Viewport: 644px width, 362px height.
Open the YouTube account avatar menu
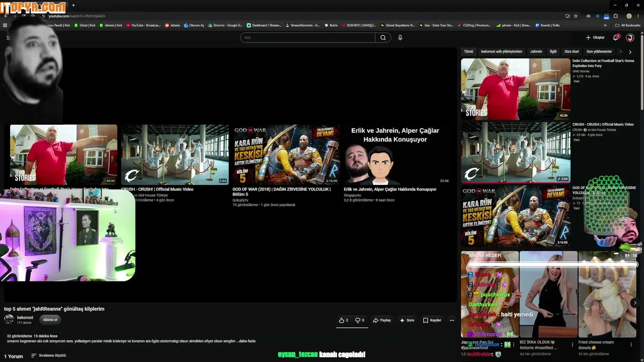coord(630,38)
